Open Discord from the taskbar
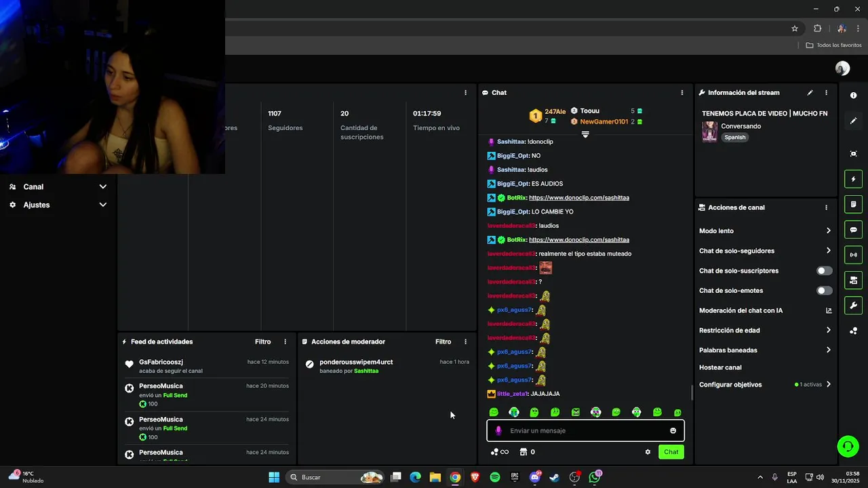 535,477
